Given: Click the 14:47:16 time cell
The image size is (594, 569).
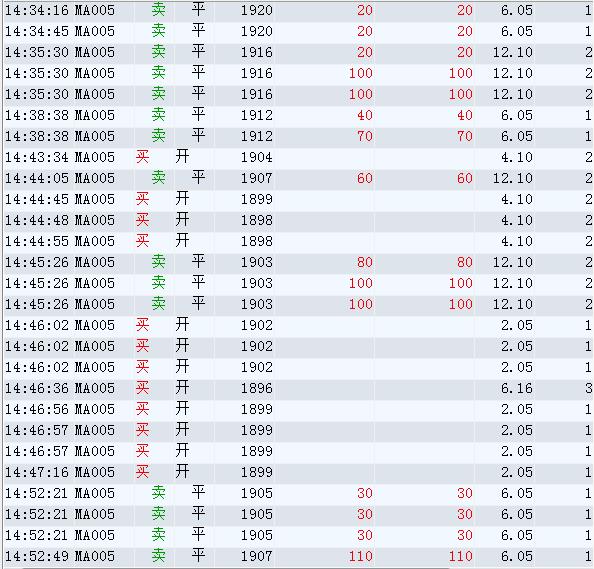Looking at the screenshot, I should [37, 472].
